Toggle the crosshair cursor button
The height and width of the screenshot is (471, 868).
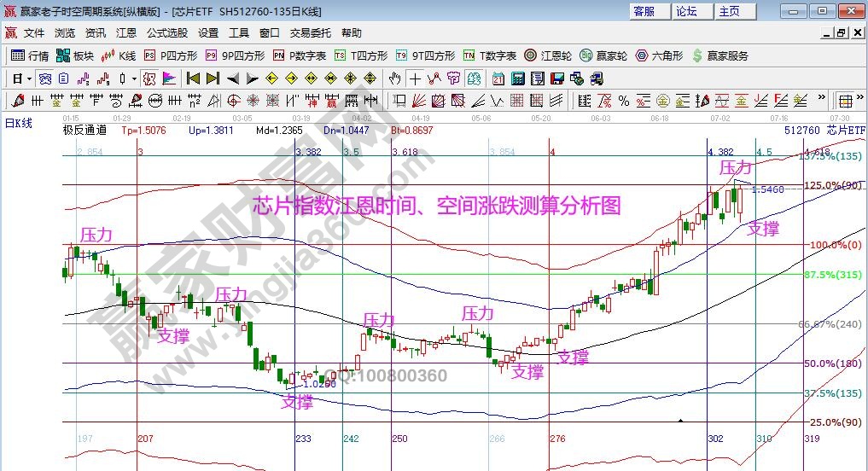pos(415,78)
